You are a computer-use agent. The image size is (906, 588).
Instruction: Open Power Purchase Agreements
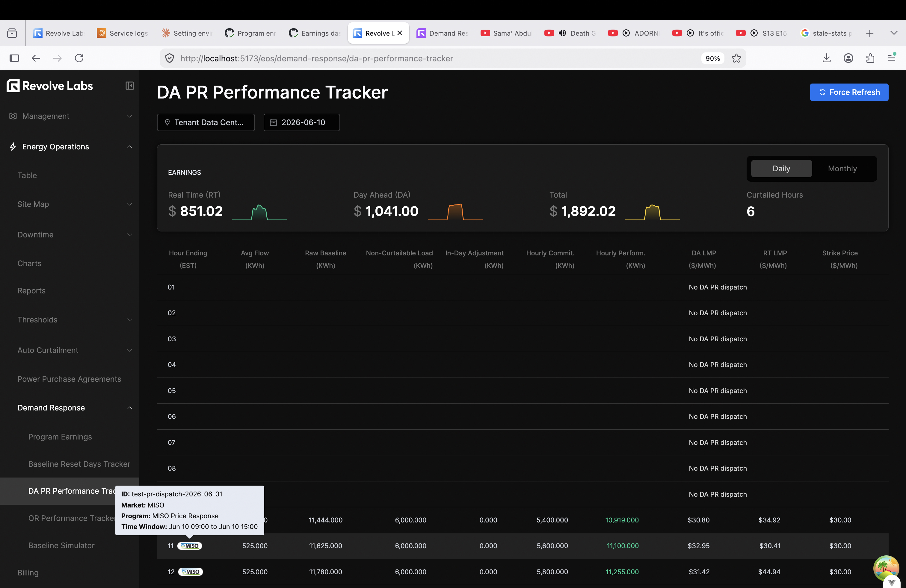(x=69, y=379)
